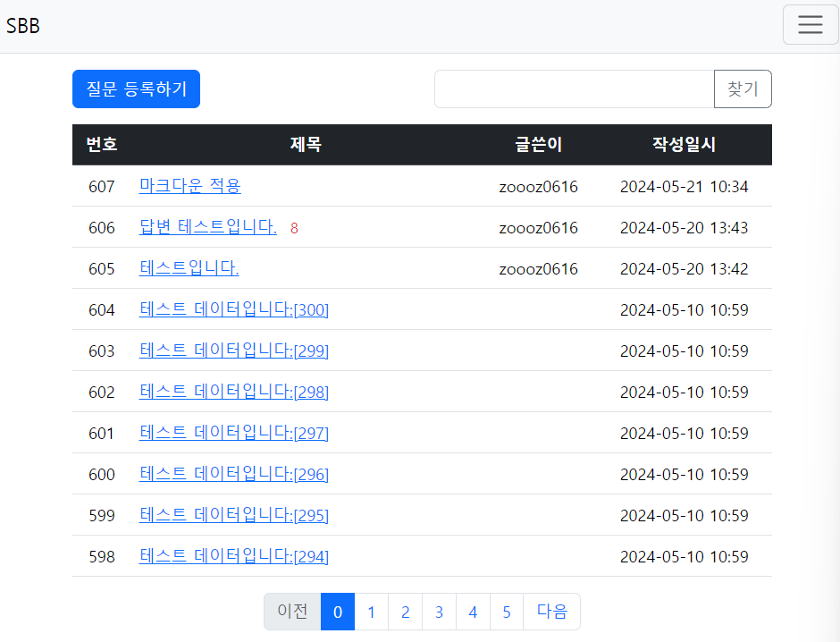The height and width of the screenshot is (642, 840).
Task: Open the 답변 테스트입니다. post
Action: click(x=208, y=227)
